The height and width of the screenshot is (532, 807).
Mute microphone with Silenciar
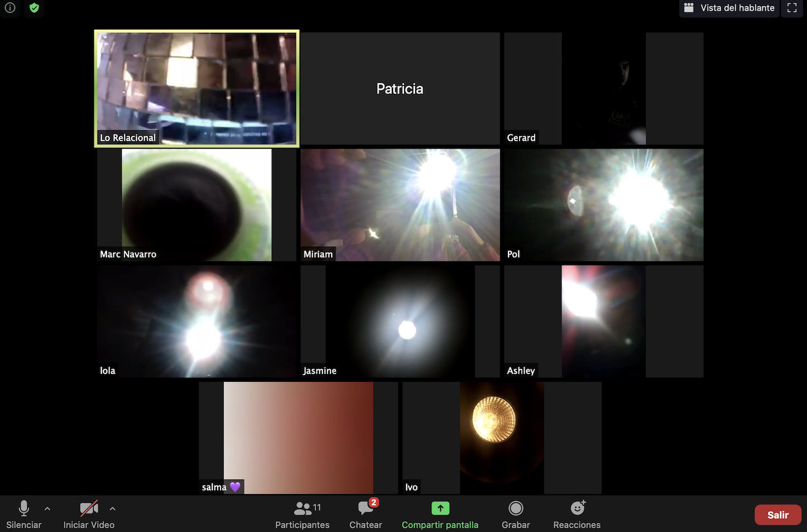pyautogui.click(x=23, y=515)
